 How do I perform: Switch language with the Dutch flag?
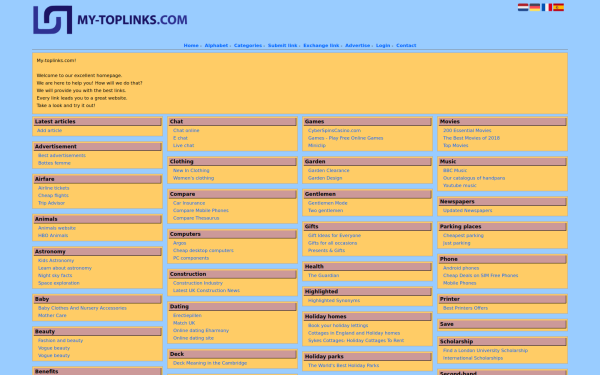tap(523, 7)
